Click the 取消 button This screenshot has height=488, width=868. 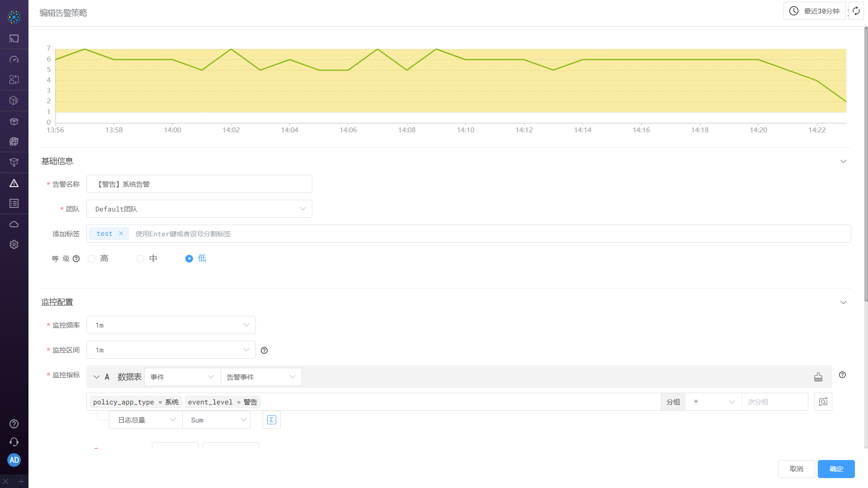[x=796, y=469]
